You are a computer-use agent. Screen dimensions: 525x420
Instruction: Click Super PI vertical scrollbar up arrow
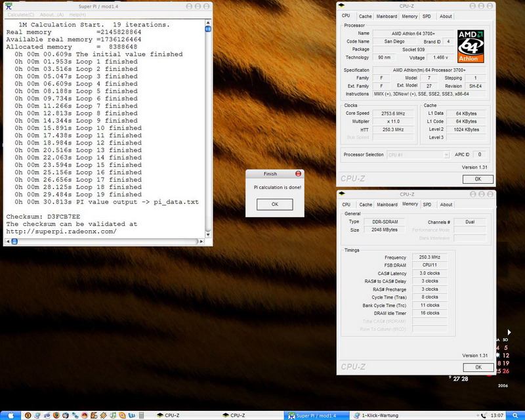point(208,22)
